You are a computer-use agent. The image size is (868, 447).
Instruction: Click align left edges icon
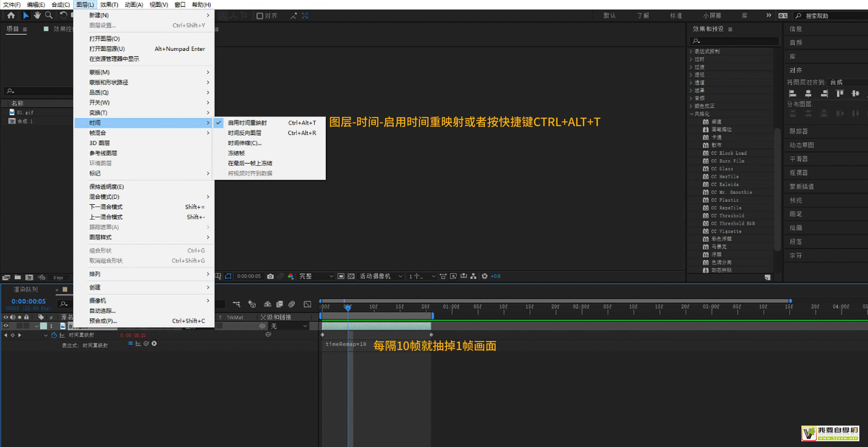pyautogui.click(x=792, y=94)
